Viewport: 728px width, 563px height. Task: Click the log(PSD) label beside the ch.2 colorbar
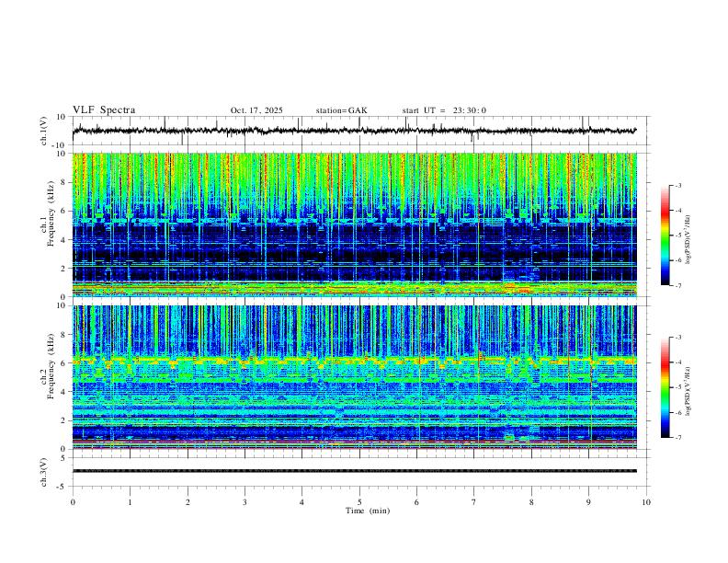[688, 392]
